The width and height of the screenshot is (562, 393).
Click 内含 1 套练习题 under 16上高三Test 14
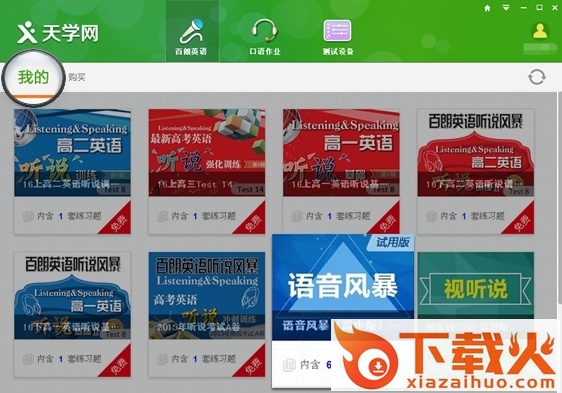click(204, 216)
